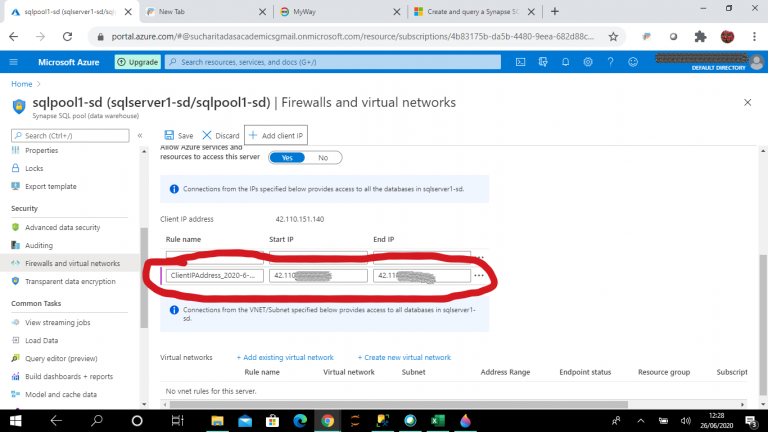Open Chrome menu three dots
This screenshot has width=768, height=432.
click(x=754, y=37)
